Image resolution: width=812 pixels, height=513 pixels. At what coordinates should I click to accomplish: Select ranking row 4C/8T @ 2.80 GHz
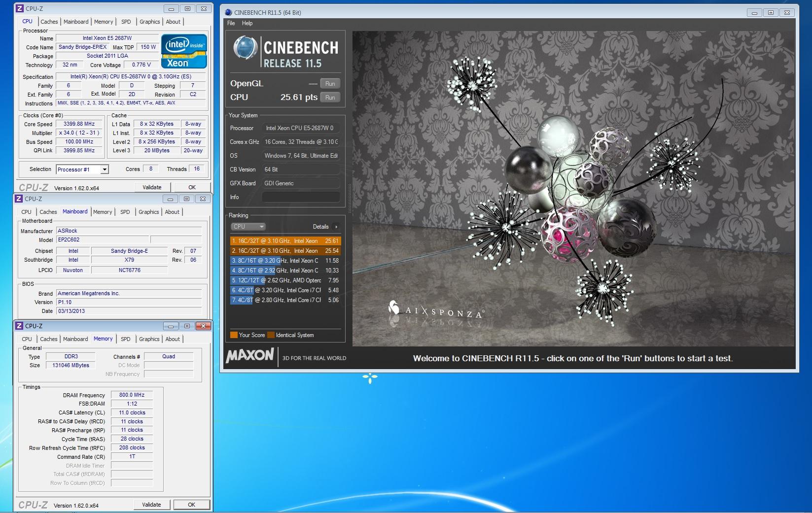pos(285,300)
